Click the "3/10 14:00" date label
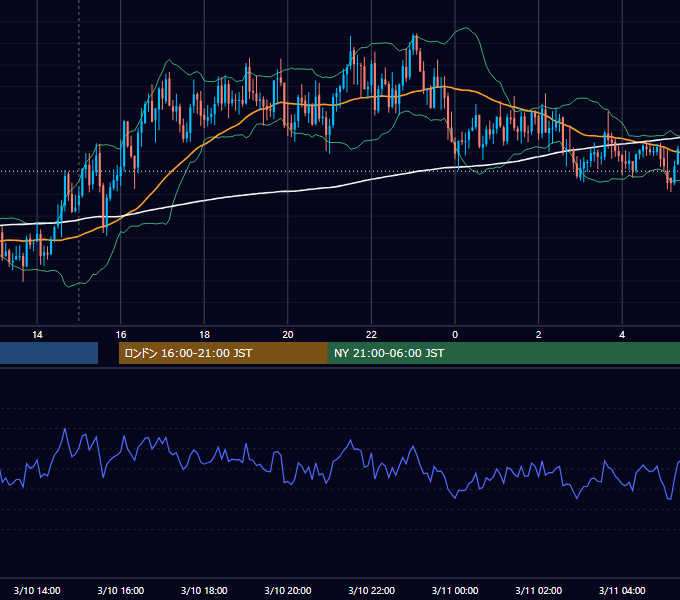The height and width of the screenshot is (600, 680). [37, 590]
